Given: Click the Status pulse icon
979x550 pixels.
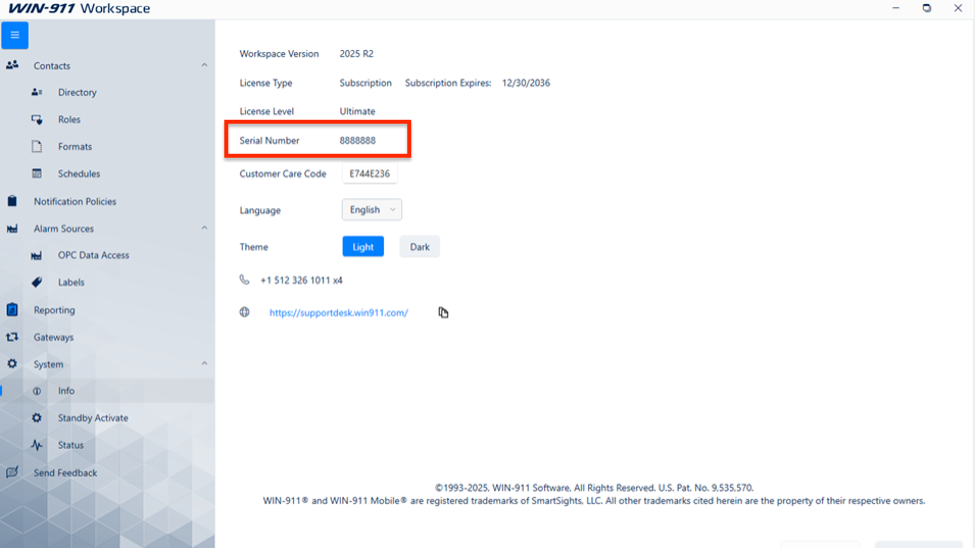Looking at the screenshot, I should pyautogui.click(x=37, y=445).
